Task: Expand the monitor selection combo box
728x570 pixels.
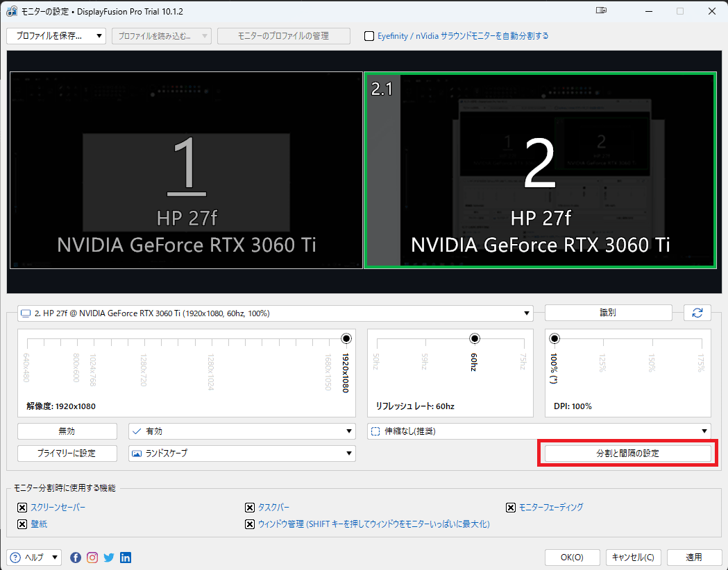Action: click(x=276, y=313)
